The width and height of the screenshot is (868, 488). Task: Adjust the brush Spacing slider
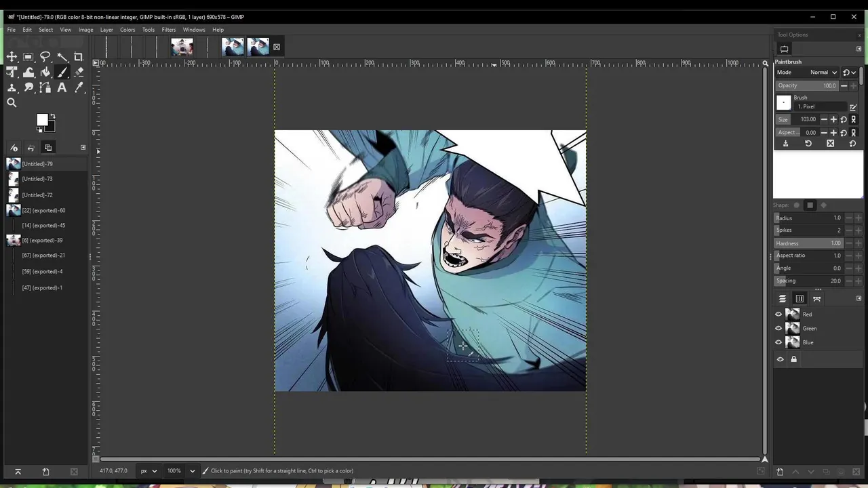[809, 281]
